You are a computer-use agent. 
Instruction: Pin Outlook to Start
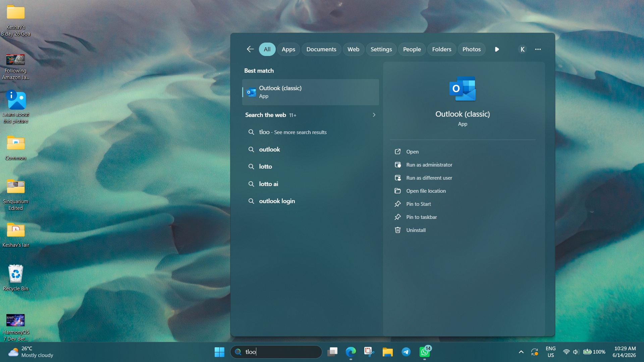coord(463,204)
